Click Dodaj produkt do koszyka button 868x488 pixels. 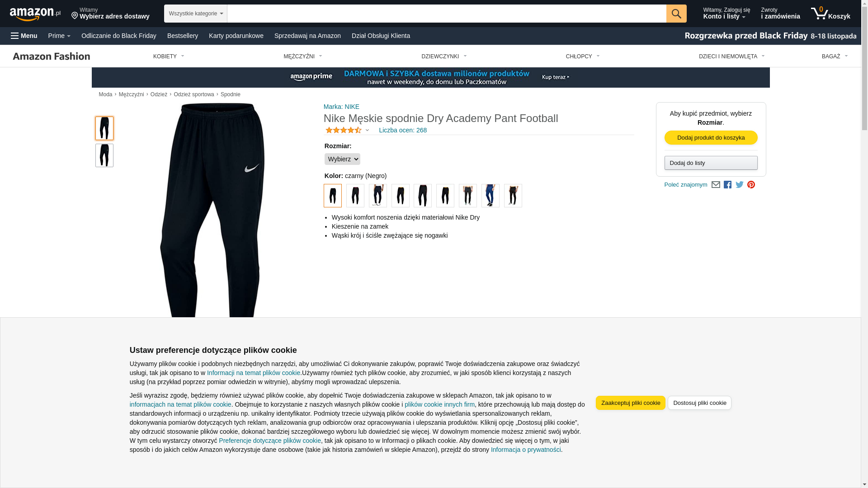(x=711, y=138)
